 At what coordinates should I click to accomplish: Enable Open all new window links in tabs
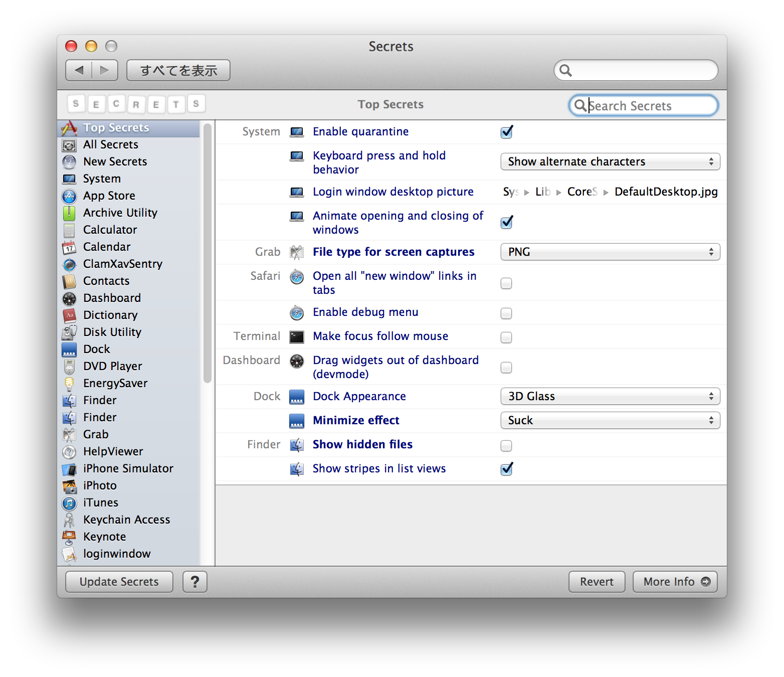pyautogui.click(x=506, y=283)
